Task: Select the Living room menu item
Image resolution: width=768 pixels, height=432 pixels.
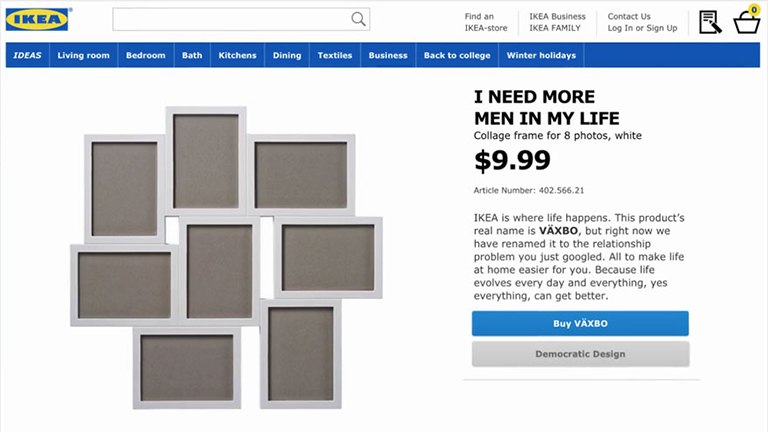Action: (x=84, y=56)
